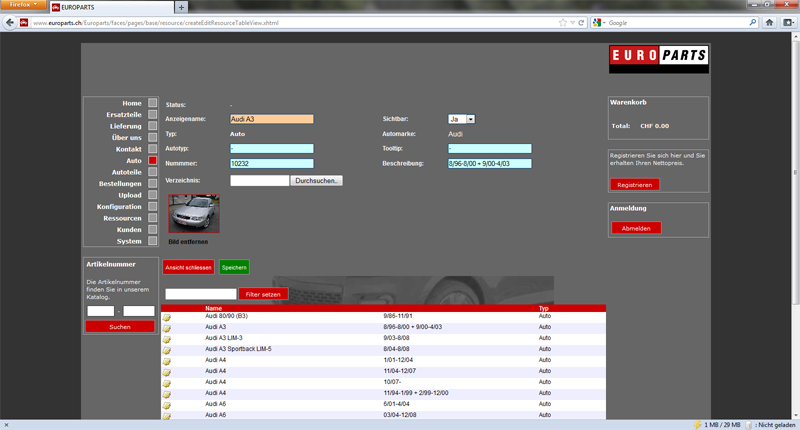800x430 pixels.
Task: Toggle the square next to Upload
Action: (x=153, y=195)
